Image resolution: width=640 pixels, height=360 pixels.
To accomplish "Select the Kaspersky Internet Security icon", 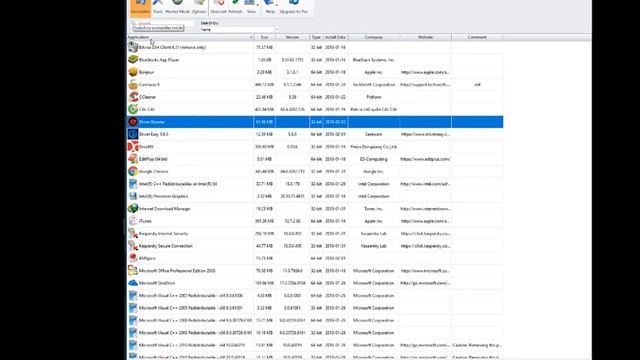I will (133, 233).
